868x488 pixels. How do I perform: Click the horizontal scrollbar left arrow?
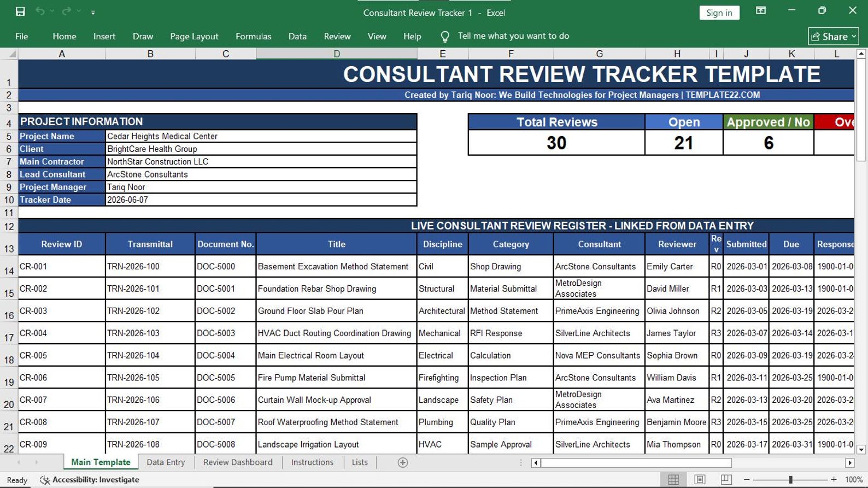click(536, 463)
